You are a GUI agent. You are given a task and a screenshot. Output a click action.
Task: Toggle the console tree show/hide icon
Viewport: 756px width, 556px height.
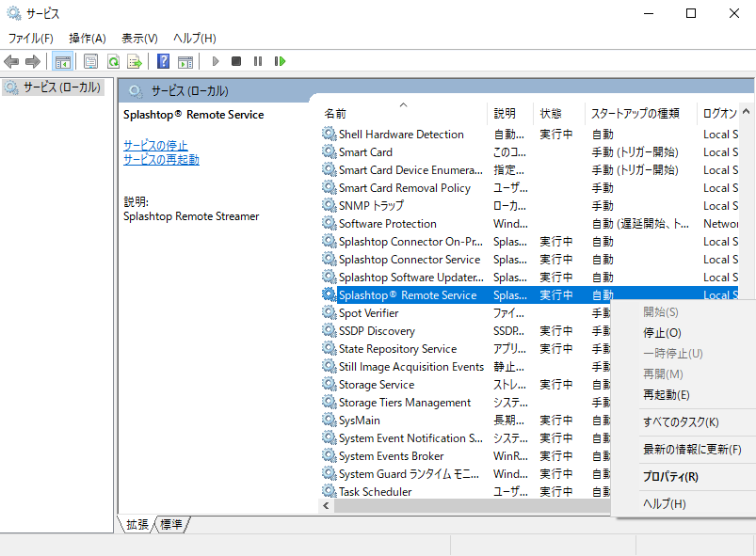63,61
